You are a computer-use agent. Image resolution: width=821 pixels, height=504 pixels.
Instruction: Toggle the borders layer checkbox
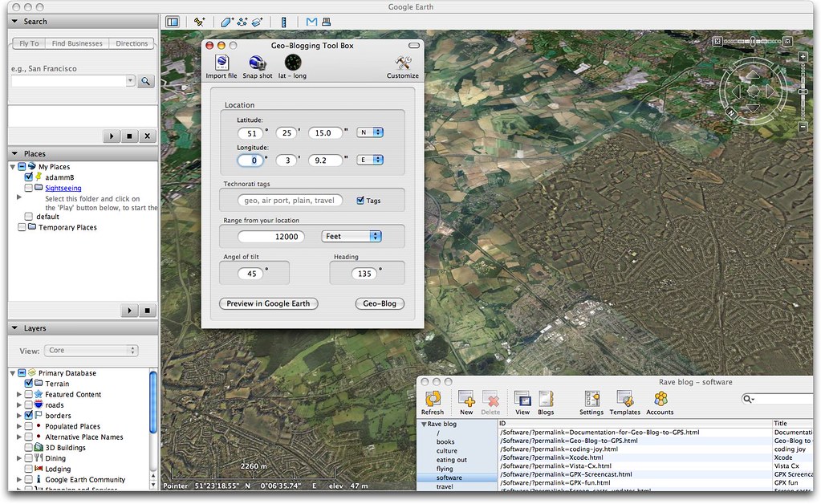[x=29, y=415]
